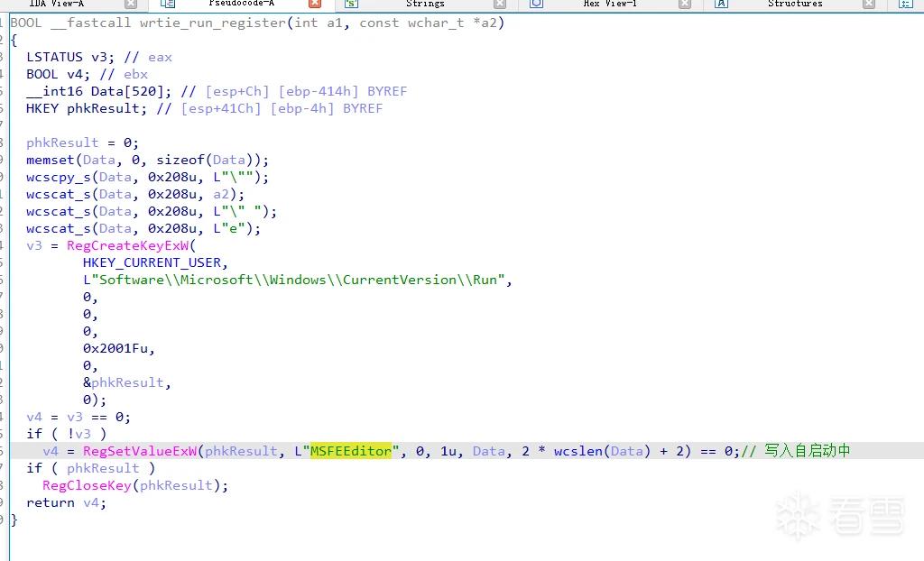
Task: Click the wcslen call
Action: coord(578,451)
